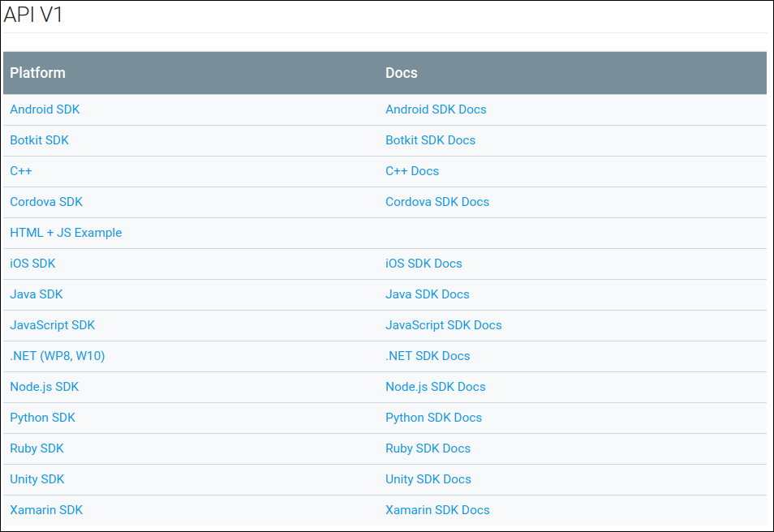This screenshot has width=774, height=532.
Task: Open iOS SDK Docs
Action: point(424,264)
